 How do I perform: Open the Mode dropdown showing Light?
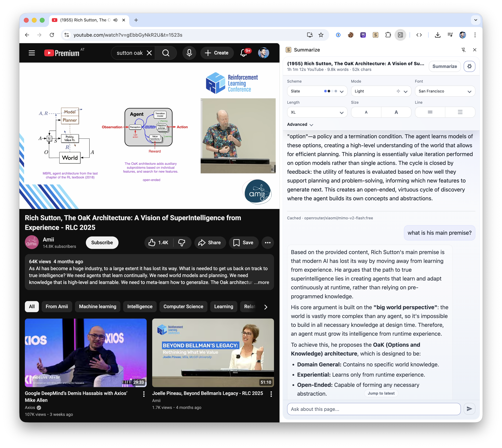[381, 91]
